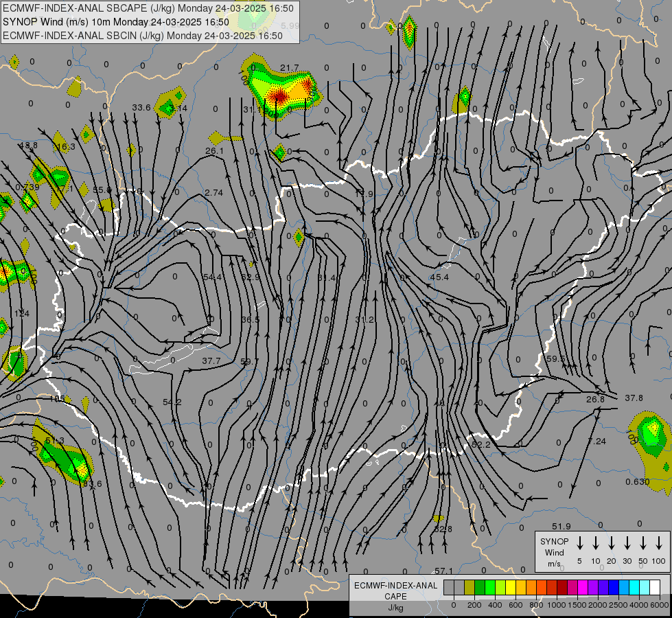Click the '30' speed label in wind legend
This screenshot has width=672, height=618.
point(627,561)
